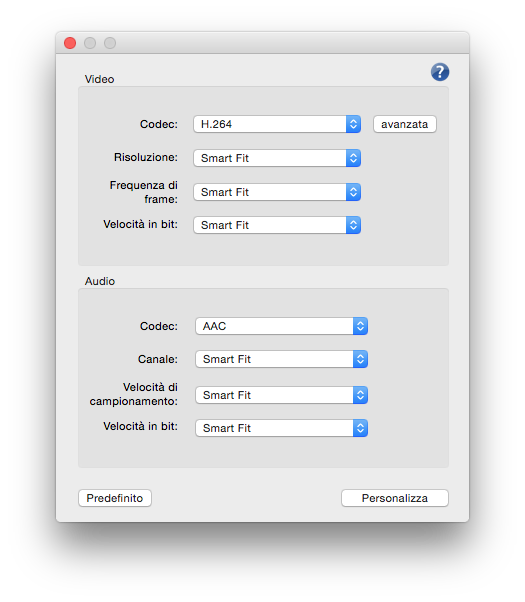
Task: Click the Predefinito button
Action: point(115,498)
